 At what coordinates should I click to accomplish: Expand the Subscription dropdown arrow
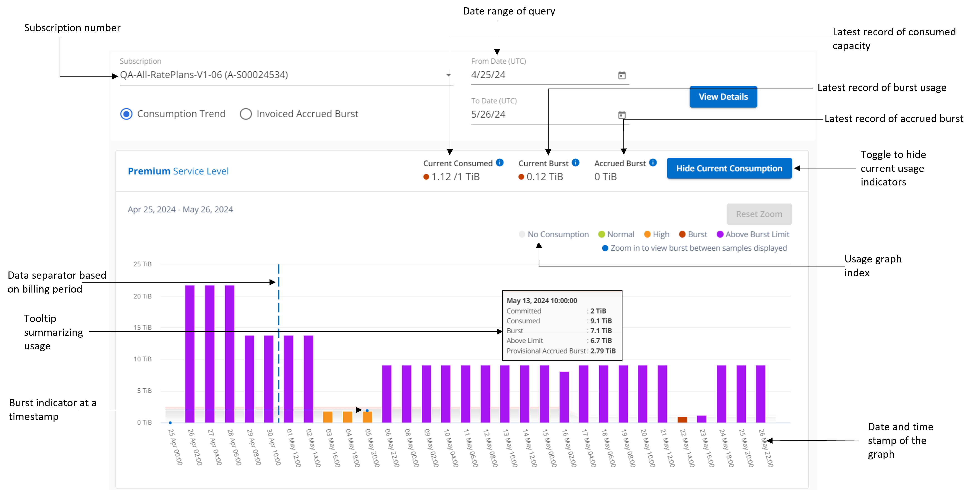click(x=448, y=75)
